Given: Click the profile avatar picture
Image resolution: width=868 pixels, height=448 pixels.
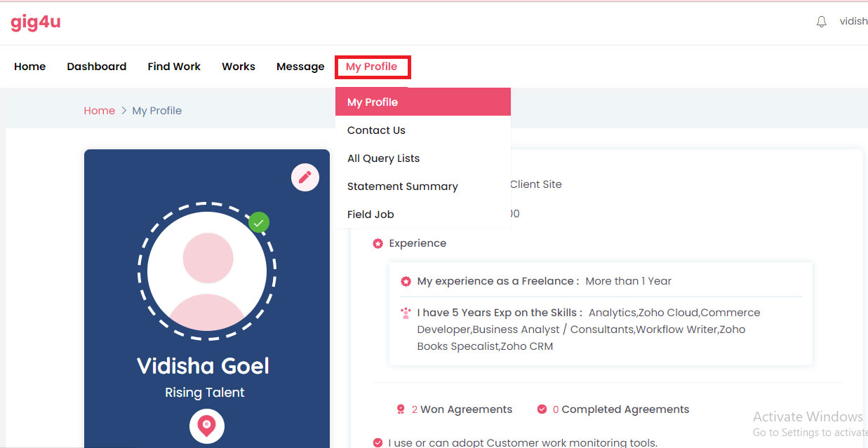Looking at the screenshot, I should click(207, 271).
